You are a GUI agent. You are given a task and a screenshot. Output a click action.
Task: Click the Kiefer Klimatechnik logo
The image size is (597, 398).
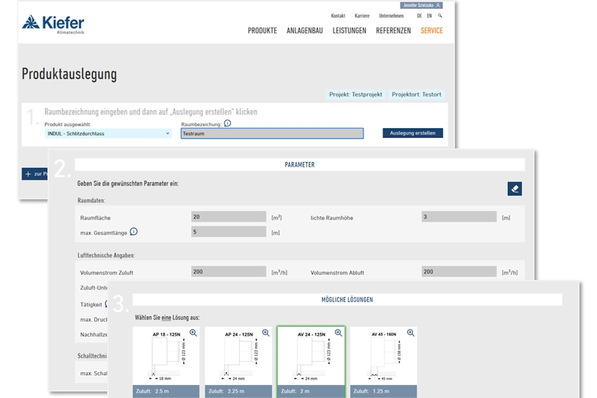[x=53, y=24]
